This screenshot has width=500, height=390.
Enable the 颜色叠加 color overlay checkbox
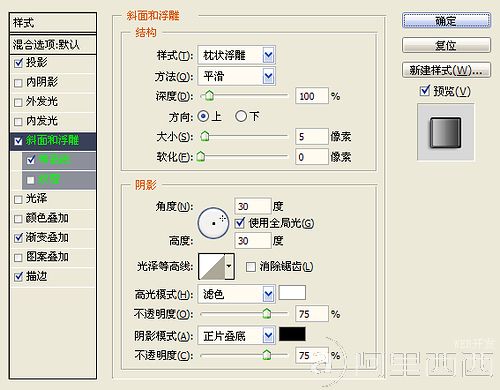(18, 219)
